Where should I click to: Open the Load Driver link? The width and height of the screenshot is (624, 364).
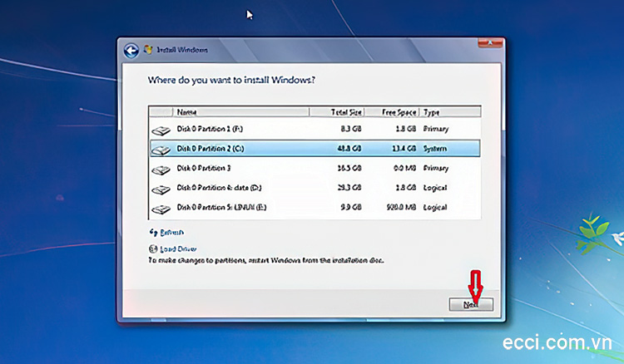tap(178, 249)
